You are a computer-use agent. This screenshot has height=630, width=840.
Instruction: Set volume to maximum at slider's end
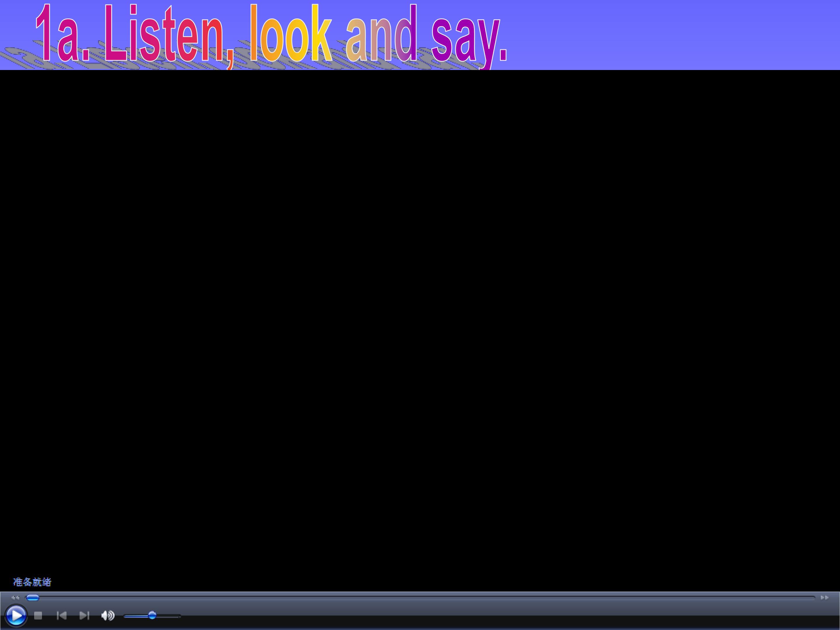[179, 616]
